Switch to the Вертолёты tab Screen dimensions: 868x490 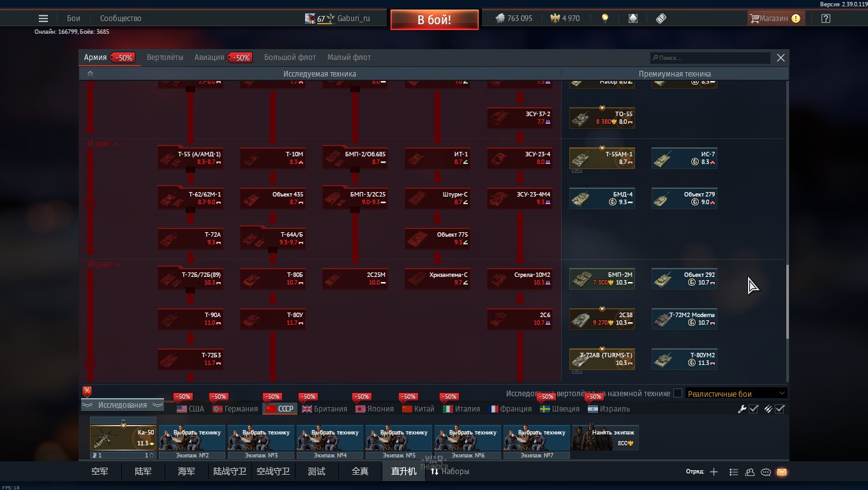pyautogui.click(x=165, y=57)
